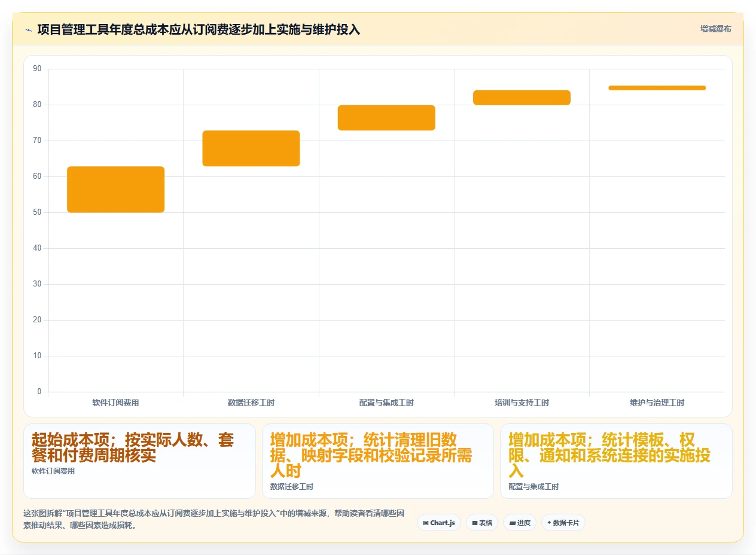Image resolution: width=756 pixels, height=555 pixels.
Task: Click the 进度 tag chip
Action: [x=520, y=523]
